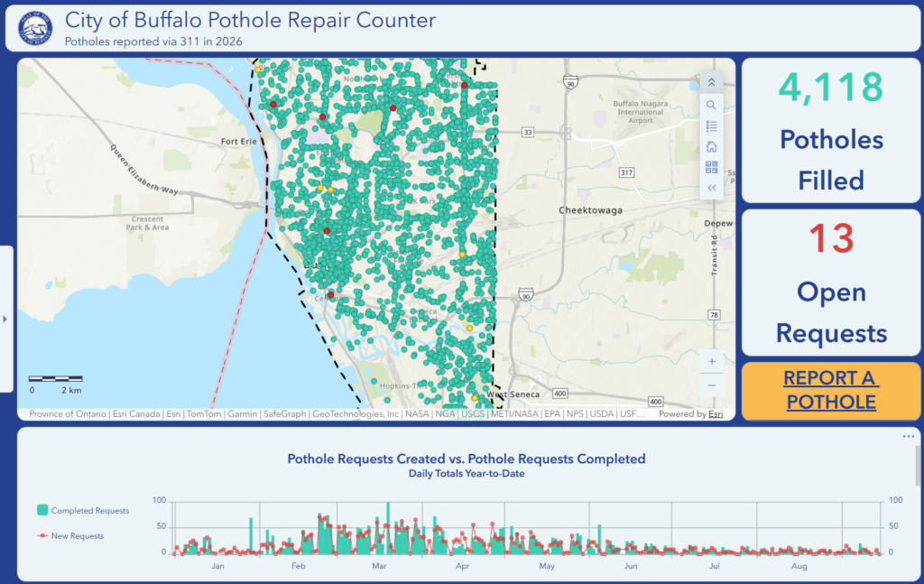Collapse the map tools with the up chevrons
Viewport: 924px width, 584px height.
[x=711, y=83]
